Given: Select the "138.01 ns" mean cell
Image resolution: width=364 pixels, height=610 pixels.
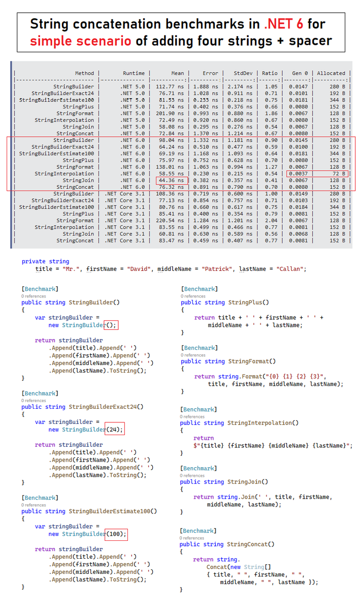Looking at the screenshot, I should (x=171, y=167).
